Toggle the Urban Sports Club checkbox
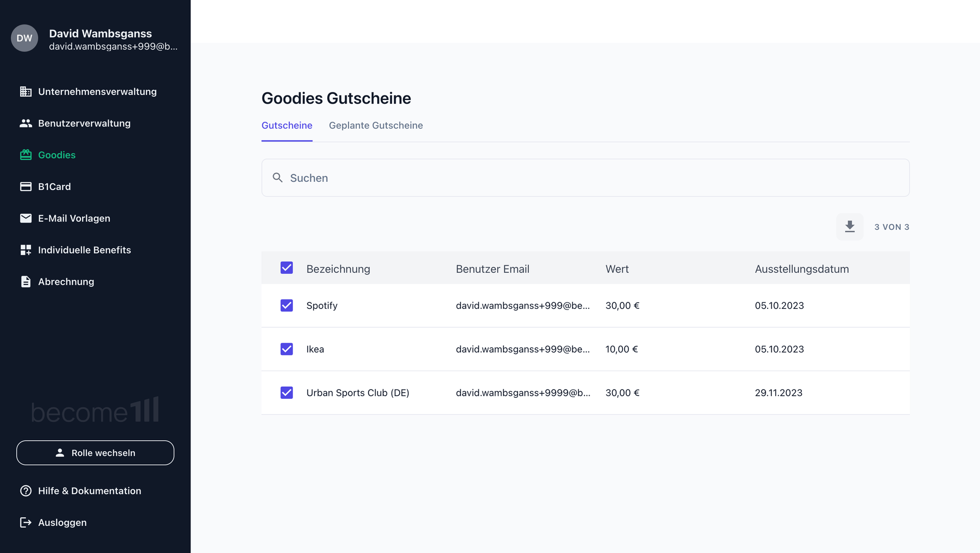 point(287,393)
